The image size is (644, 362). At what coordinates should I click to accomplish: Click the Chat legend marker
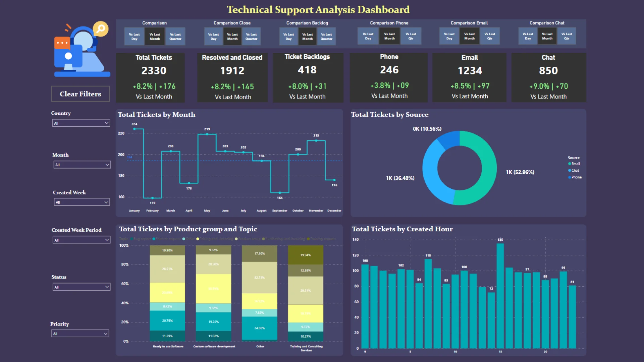pos(570,170)
